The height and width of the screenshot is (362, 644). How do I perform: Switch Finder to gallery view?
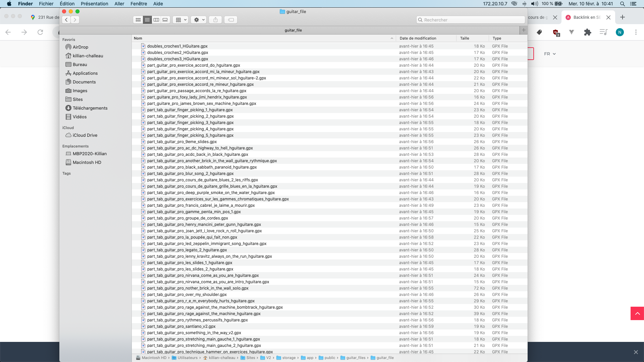click(x=165, y=20)
